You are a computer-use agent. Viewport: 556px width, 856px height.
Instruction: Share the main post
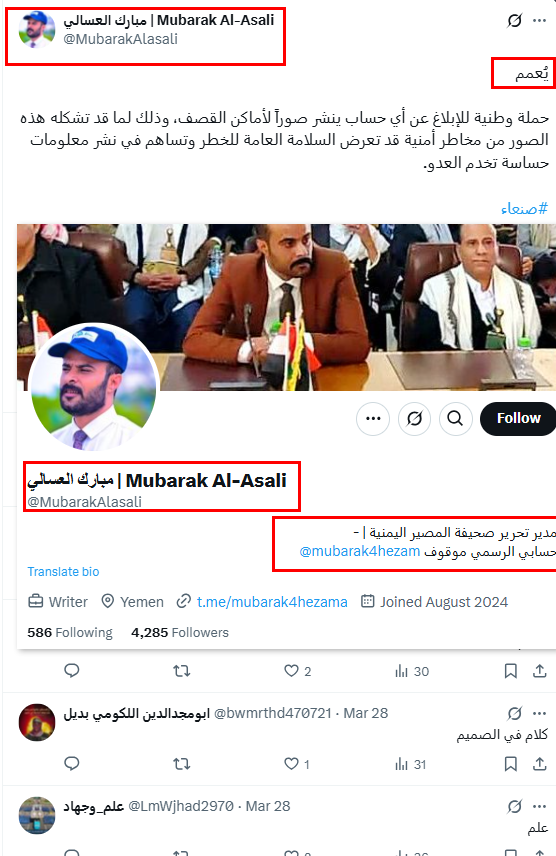tap(540, 671)
